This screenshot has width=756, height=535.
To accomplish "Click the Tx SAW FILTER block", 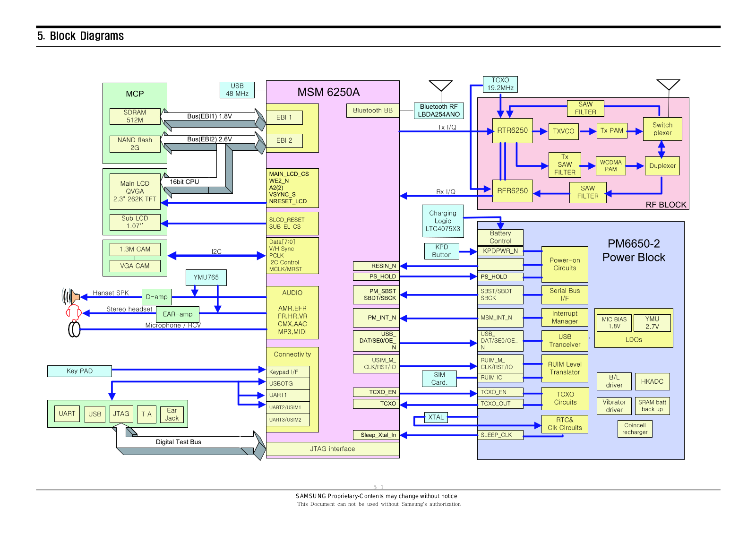I will click(565, 165).
